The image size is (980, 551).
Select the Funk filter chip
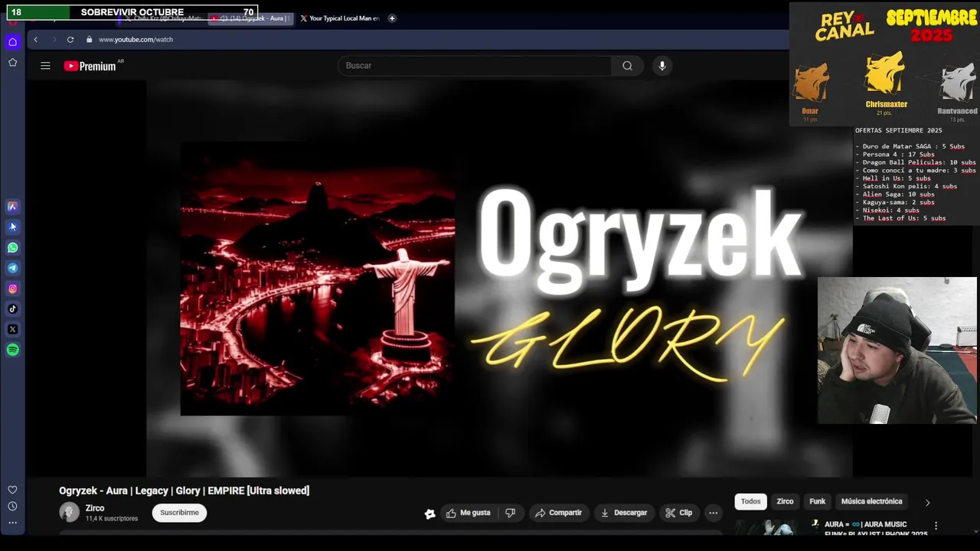pyautogui.click(x=817, y=502)
